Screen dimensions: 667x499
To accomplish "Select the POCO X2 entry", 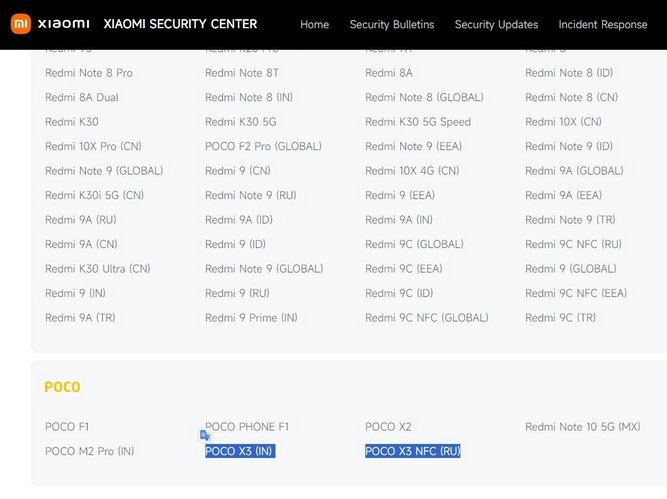I will (x=388, y=427).
